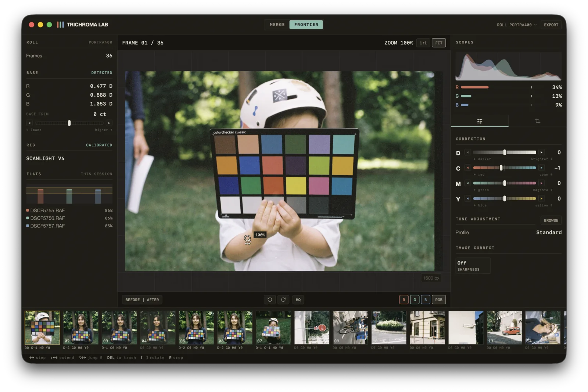Toggle the blue channel view
The image size is (588, 392).
click(x=426, y=300)
